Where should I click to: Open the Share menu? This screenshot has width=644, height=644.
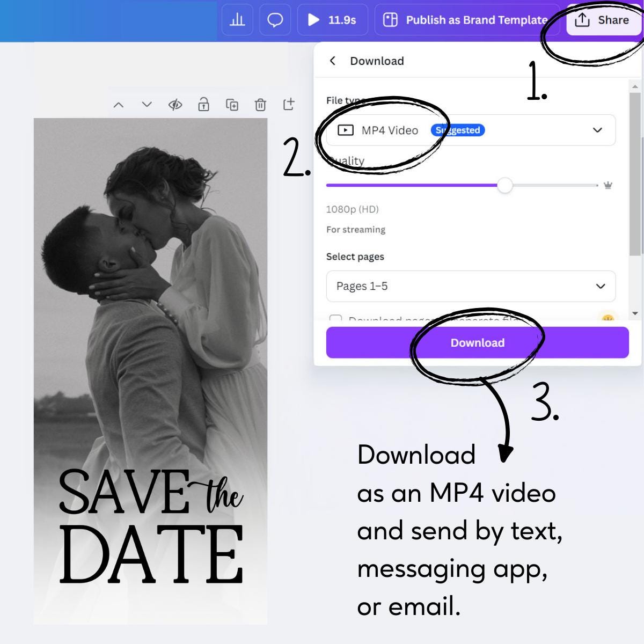point(603,20)
